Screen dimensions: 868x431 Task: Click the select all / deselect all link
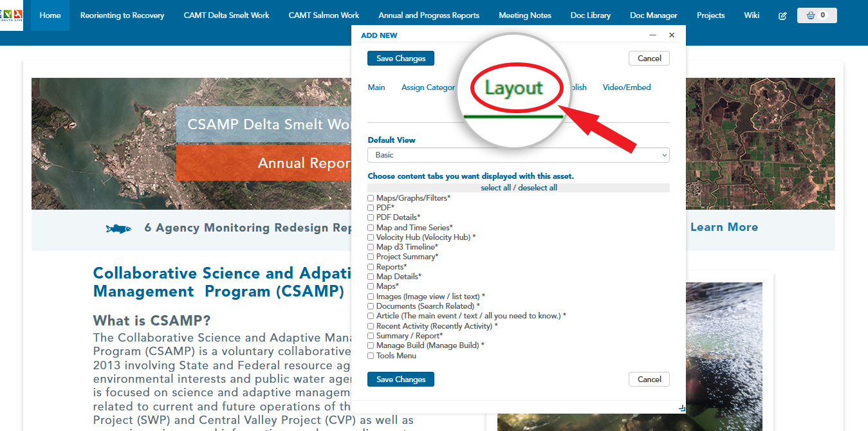(x=519, y=188)
